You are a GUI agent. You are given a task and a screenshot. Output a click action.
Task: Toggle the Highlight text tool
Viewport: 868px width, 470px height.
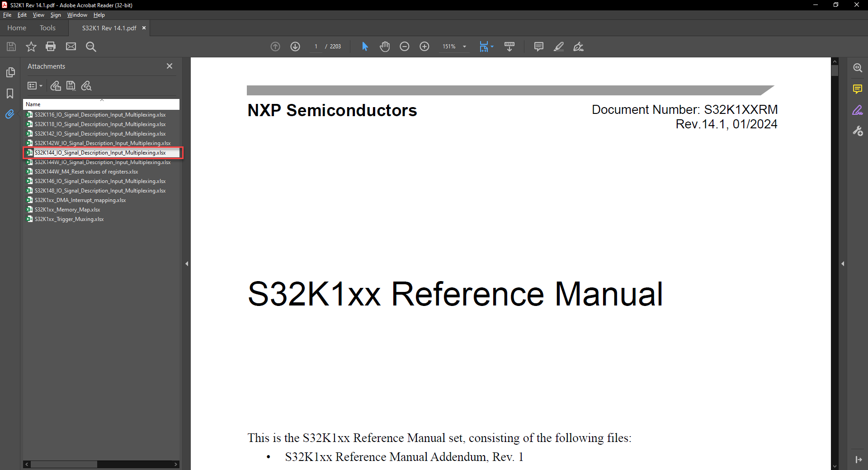click(x=559, y=47)
